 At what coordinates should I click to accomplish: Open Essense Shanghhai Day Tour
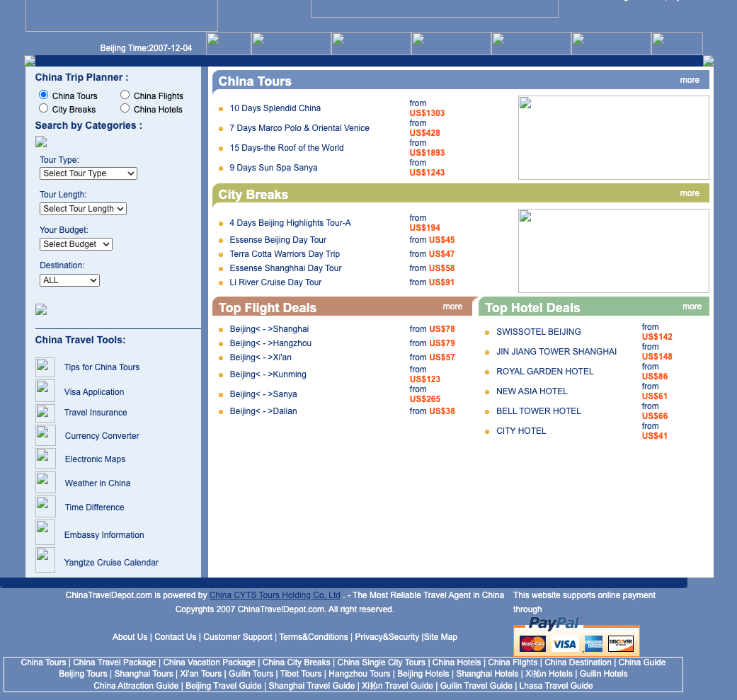285,268
